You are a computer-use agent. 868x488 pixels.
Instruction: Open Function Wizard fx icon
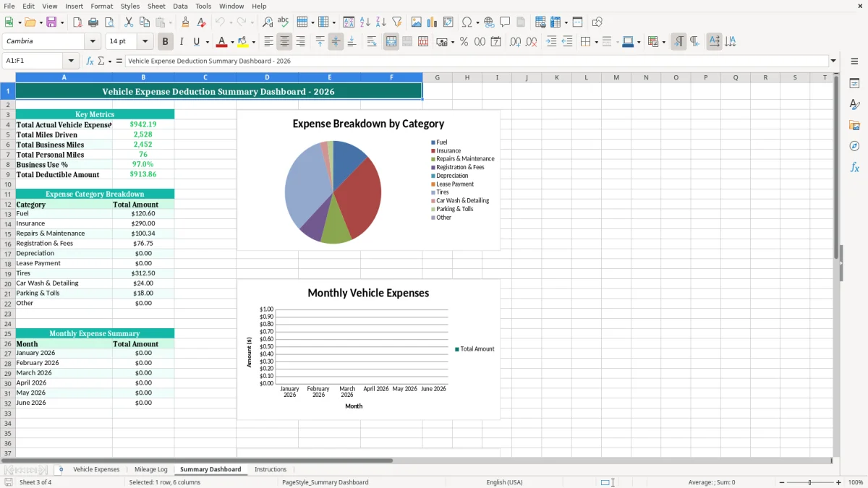(90, 61)
